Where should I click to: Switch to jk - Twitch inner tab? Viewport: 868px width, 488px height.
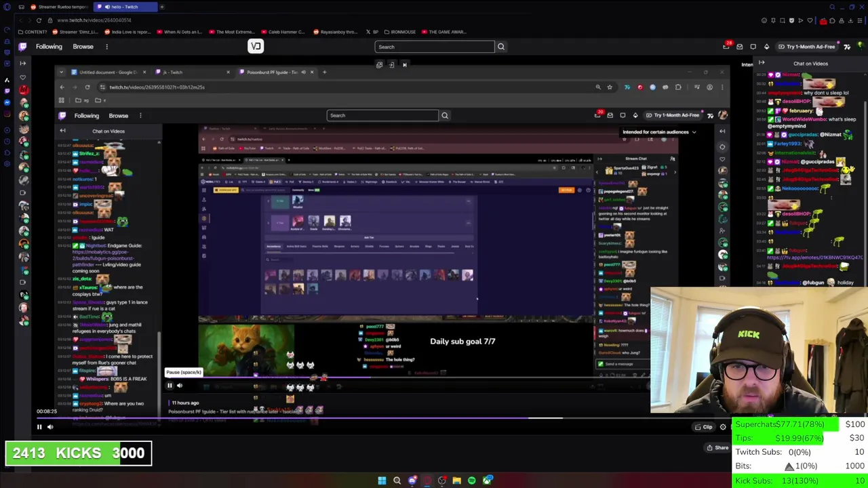tap(192, 72)
